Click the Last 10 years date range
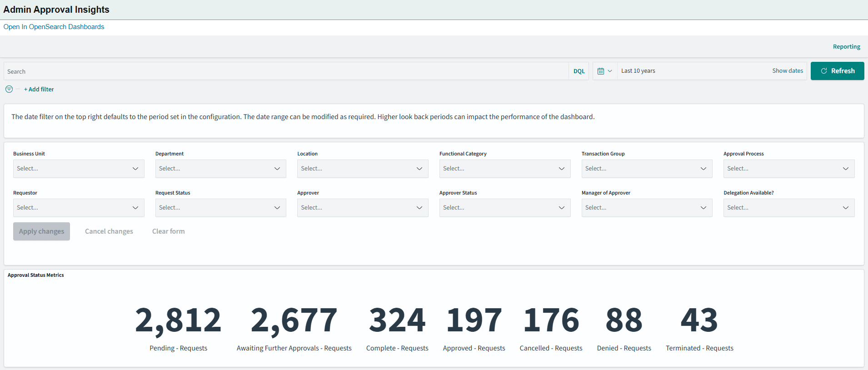The image size is (868, 370). pyautogui.click(x=638, y=71)
